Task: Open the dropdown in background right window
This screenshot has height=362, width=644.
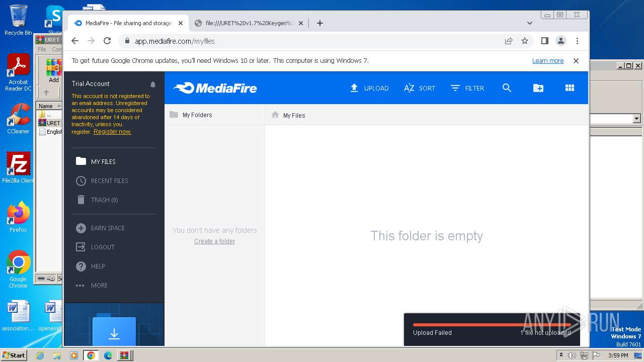Action: tap(636, 119)
